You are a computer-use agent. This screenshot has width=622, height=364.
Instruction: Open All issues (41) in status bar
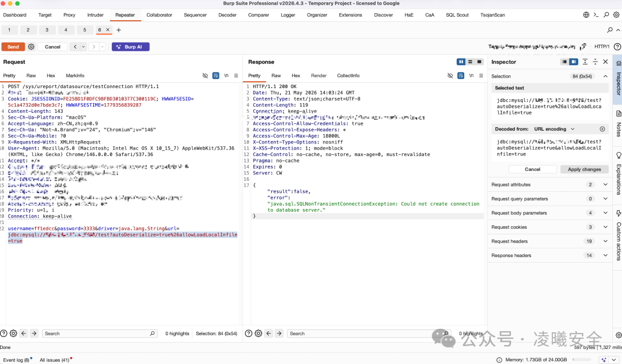55,360
